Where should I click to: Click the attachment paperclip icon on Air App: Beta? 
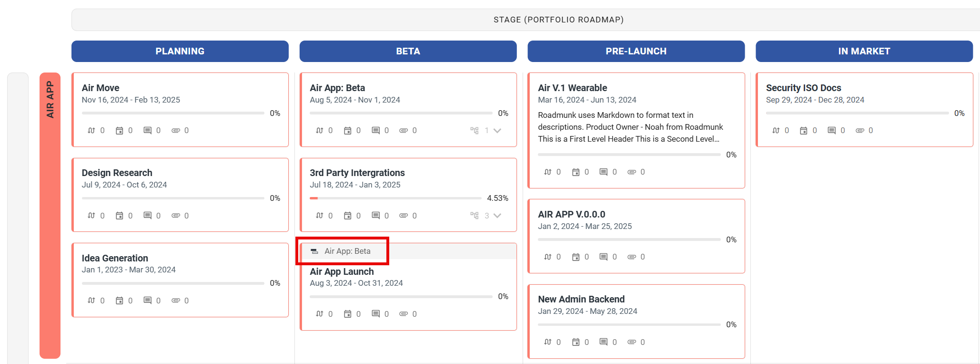point(404,130)
